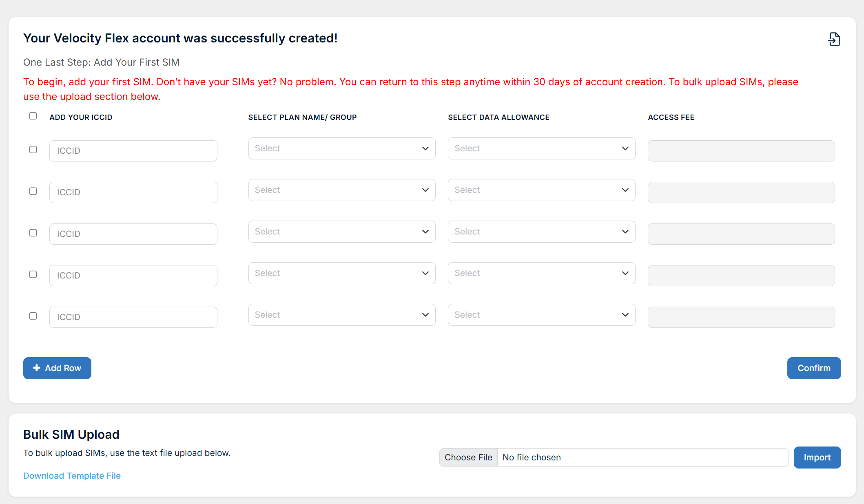Focus the fourth row ICCID input field

(x=133, y=276)
